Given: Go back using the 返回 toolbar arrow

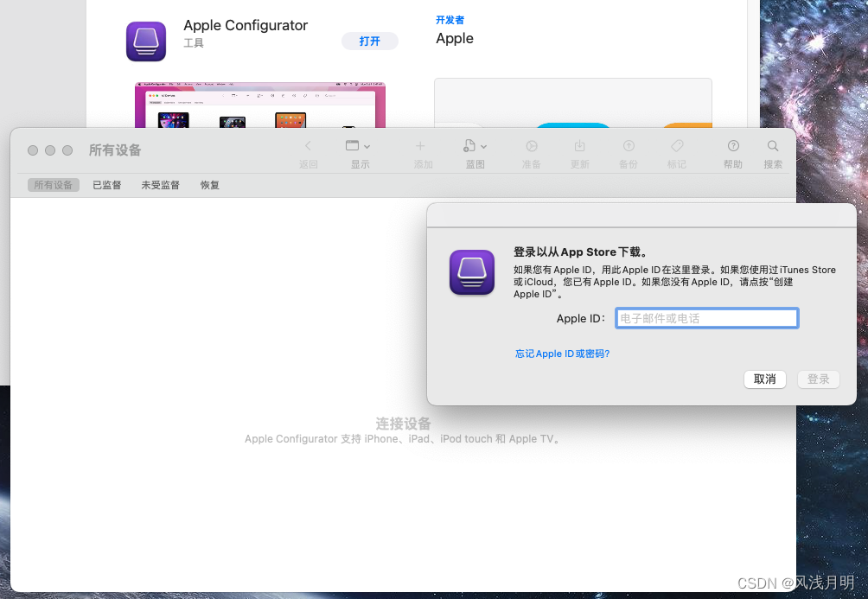Looking at the screenshot, I should pos(309,146).
